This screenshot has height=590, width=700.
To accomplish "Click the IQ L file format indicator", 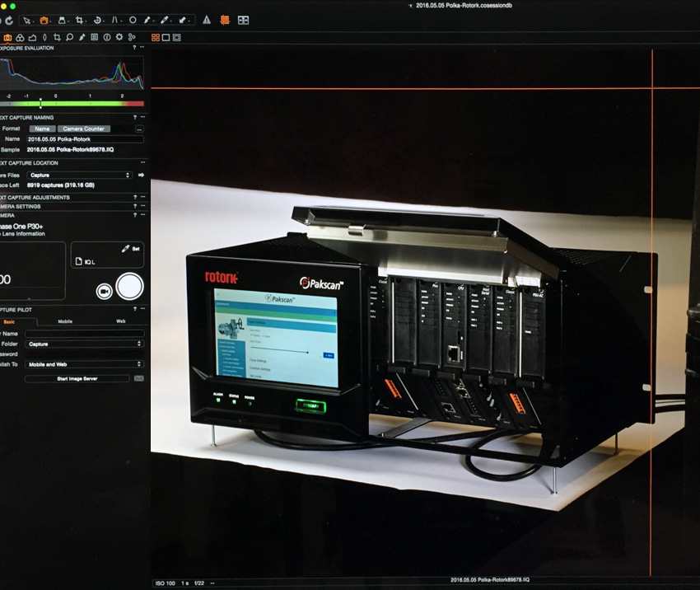I will [86, 262].
